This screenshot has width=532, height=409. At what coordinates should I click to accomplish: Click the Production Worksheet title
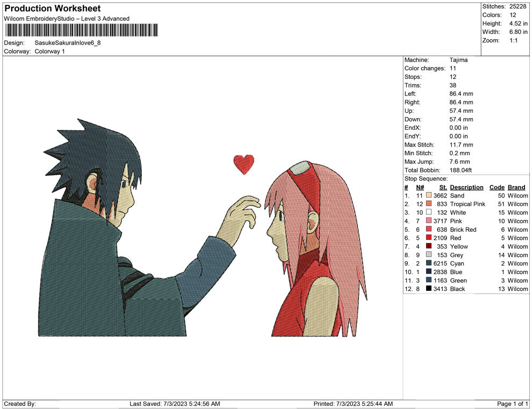click(x=52, y=8)
